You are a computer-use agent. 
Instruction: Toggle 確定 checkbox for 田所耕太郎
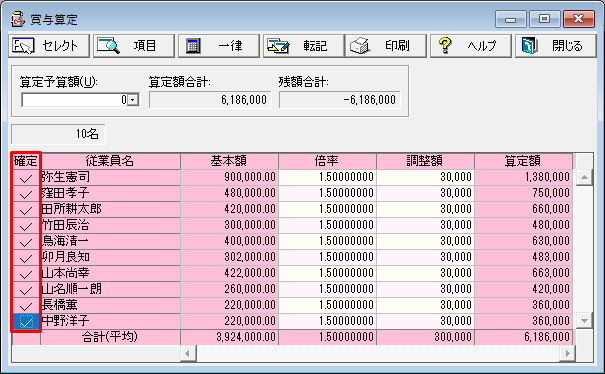(26, 210)
